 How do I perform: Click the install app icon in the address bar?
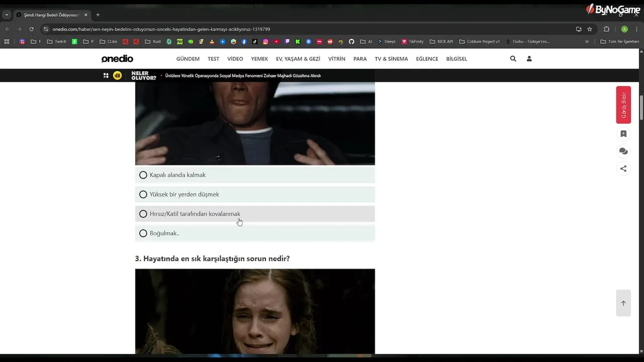(579, 29)
